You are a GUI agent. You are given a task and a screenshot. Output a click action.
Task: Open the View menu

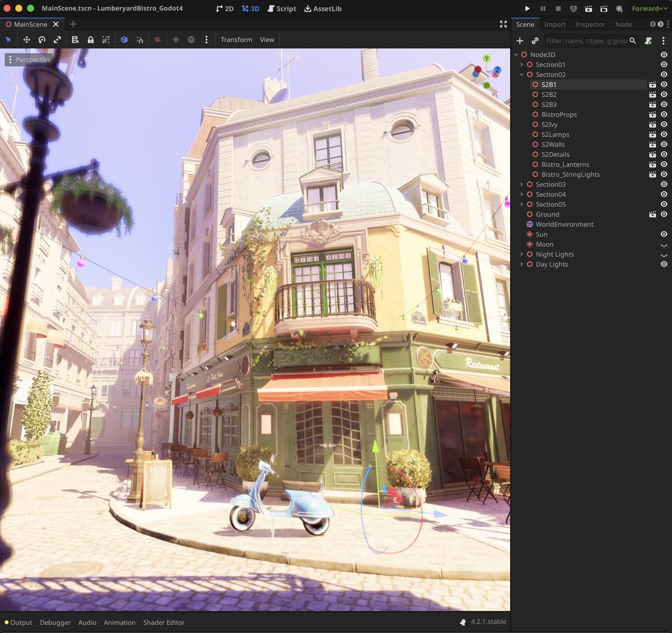click(267, 40)
